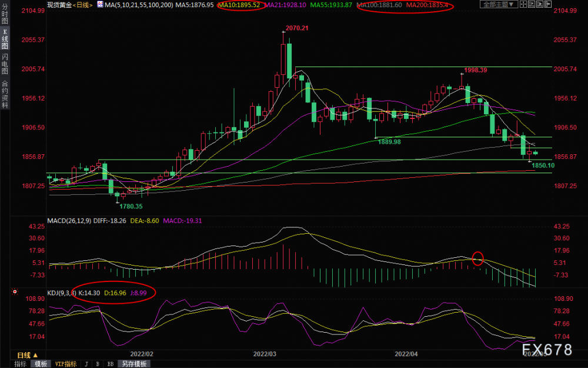Click the 2022/02 date label
This screenshot has width=588, height=368.
[142, 354]
